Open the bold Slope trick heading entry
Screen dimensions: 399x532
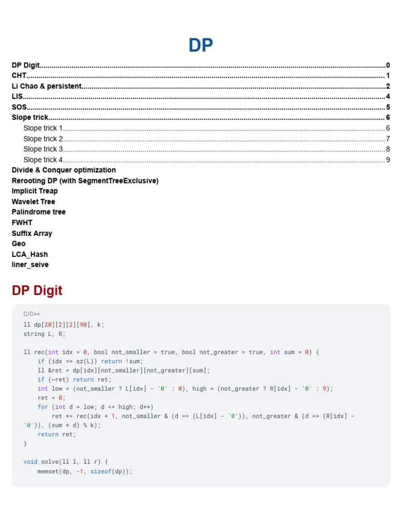(x=201, y=117)
